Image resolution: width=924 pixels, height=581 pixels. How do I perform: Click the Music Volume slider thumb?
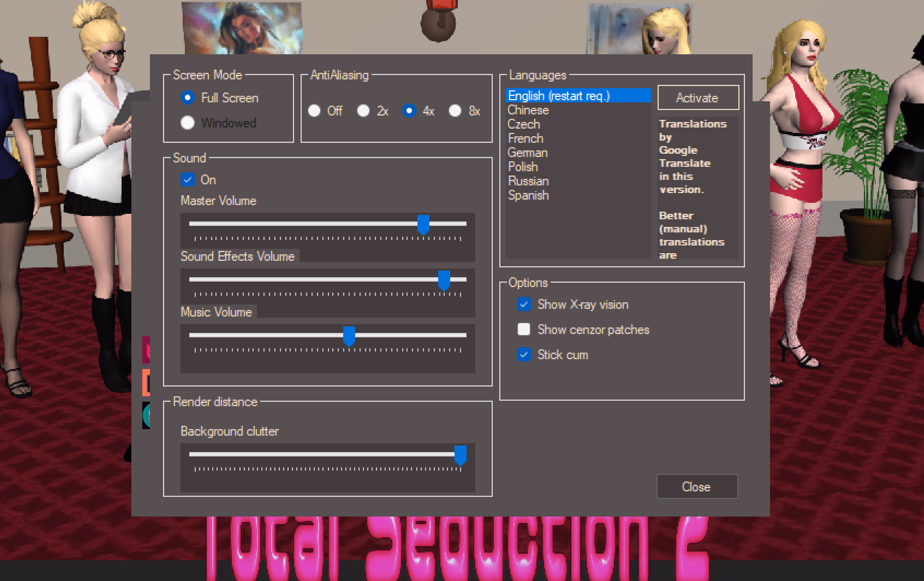click(x=349, y=335)
